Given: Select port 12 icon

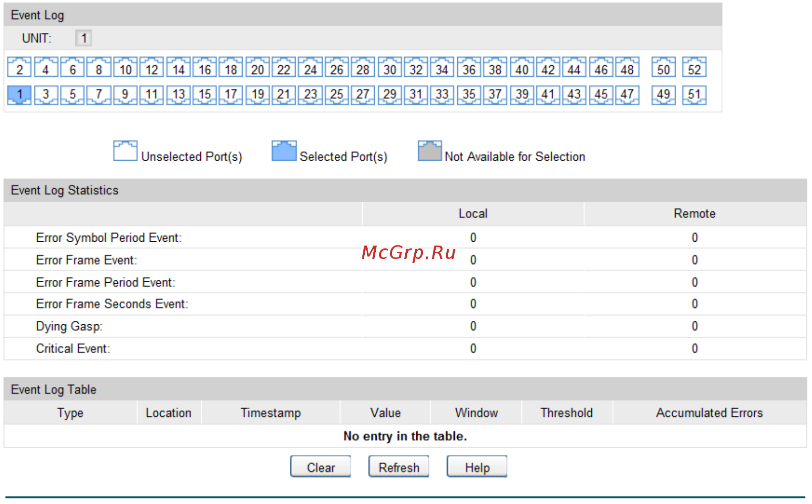Looking at the screenshot, I should pyautogui.click(x=152, y=67).
